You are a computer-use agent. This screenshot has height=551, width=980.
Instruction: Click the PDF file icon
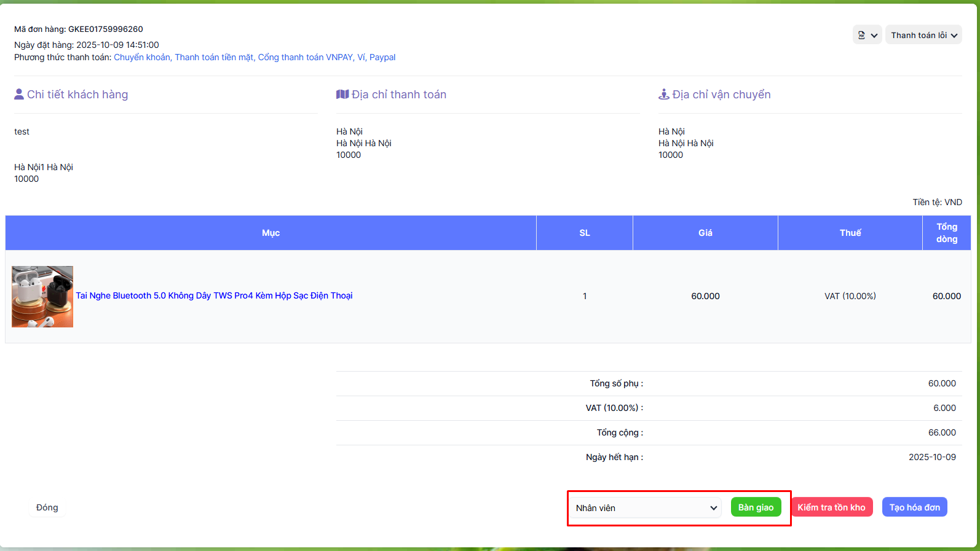[x=861, y=36]
